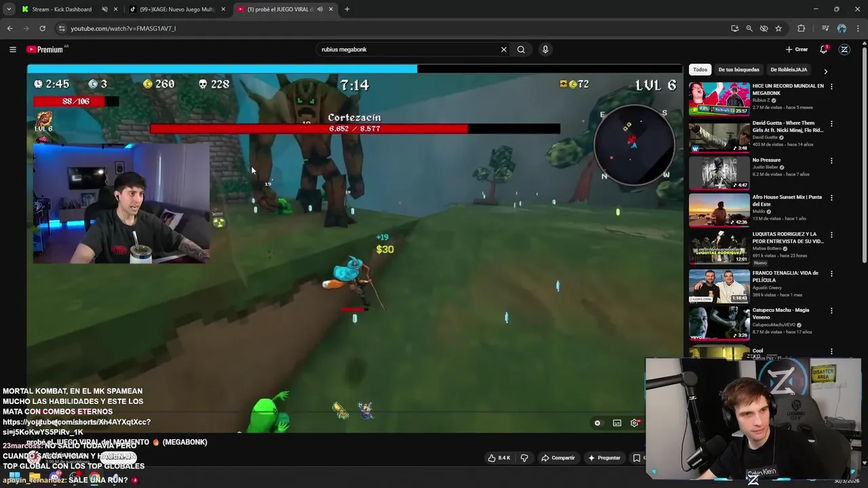The height and width of the screenshot is (488, 868).
Task: Go back with the browser back arrow
Action: 9,28
